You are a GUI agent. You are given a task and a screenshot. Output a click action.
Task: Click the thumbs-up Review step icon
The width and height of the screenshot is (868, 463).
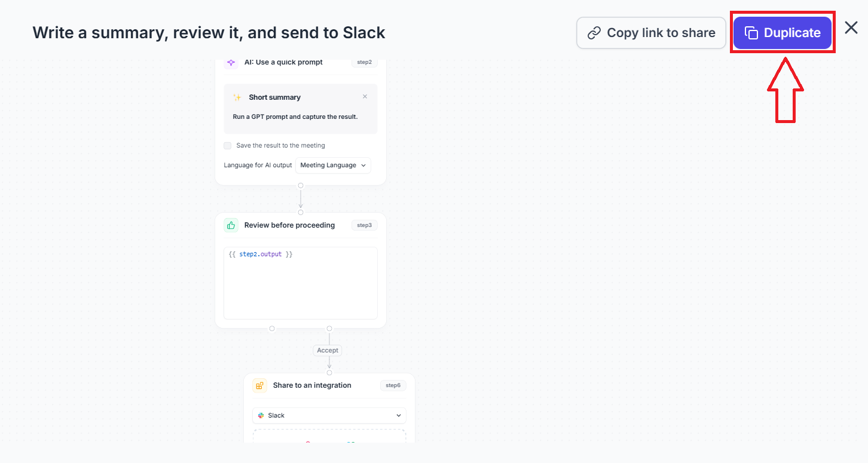pos(231,225)
